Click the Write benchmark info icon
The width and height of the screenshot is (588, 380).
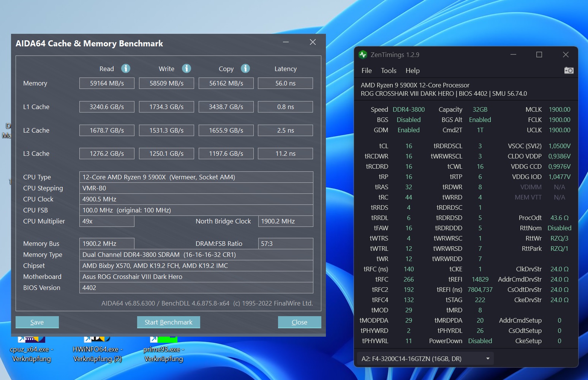pyautogui.click(x=186, y=68)
